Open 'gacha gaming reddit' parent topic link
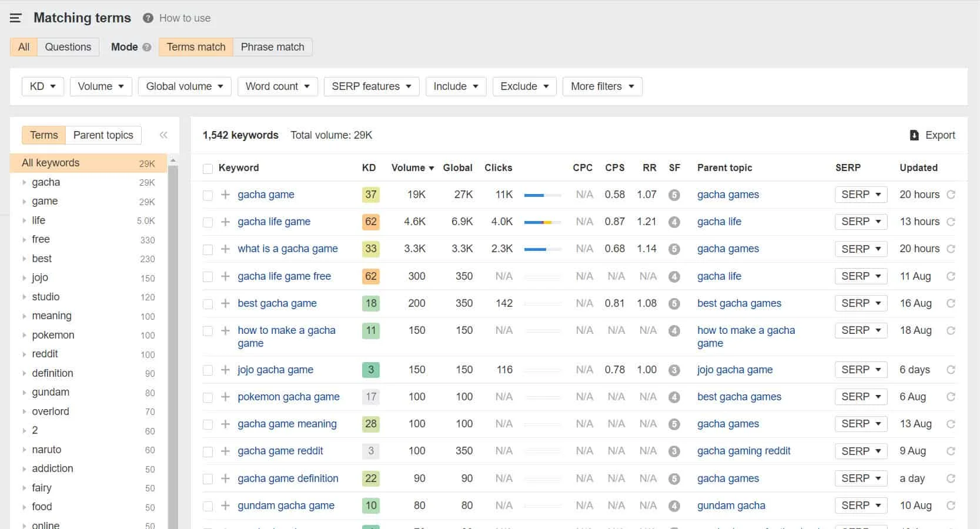The height and width of the screenshot is (529, 980). [744, 451]
